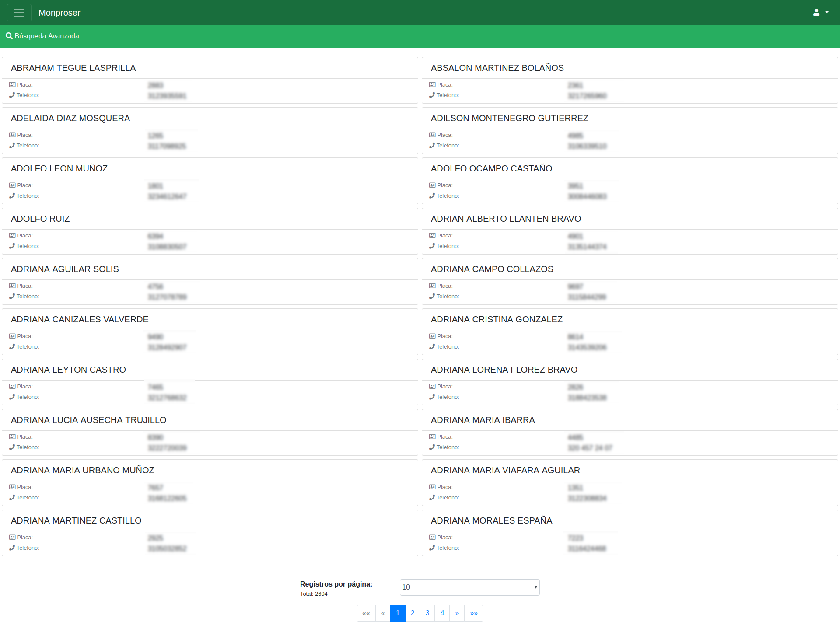Open ADRIANA AGUILAR SOLIS card

(65, 269)
